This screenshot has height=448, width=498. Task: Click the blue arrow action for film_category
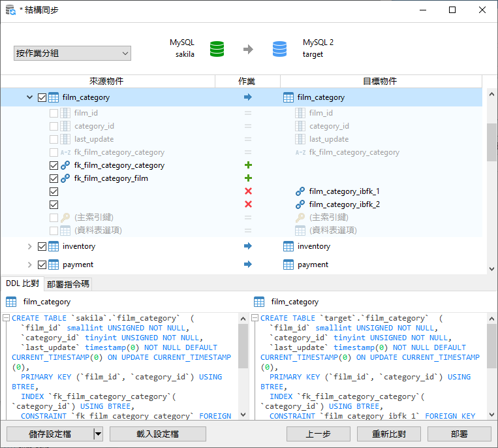click(248, 97)
